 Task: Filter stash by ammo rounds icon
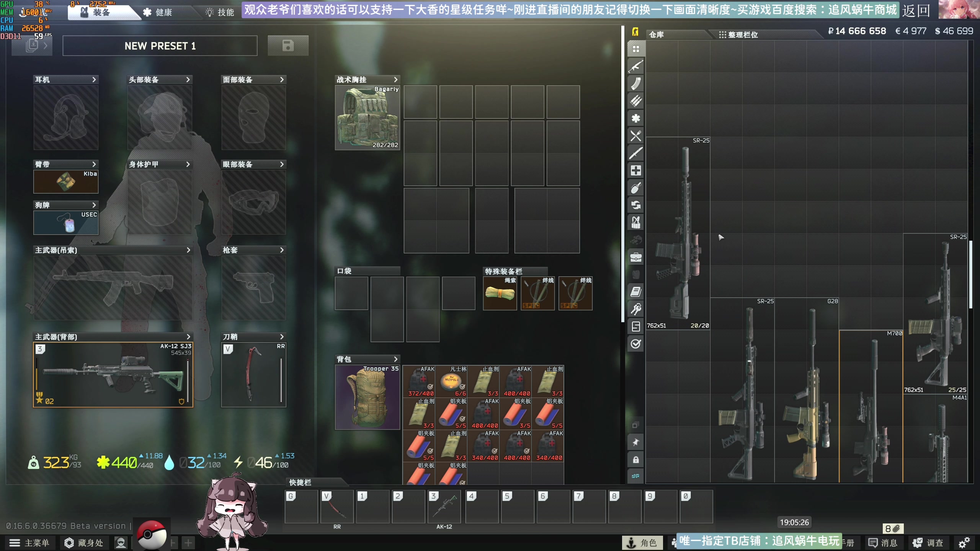tap(636, 101)
